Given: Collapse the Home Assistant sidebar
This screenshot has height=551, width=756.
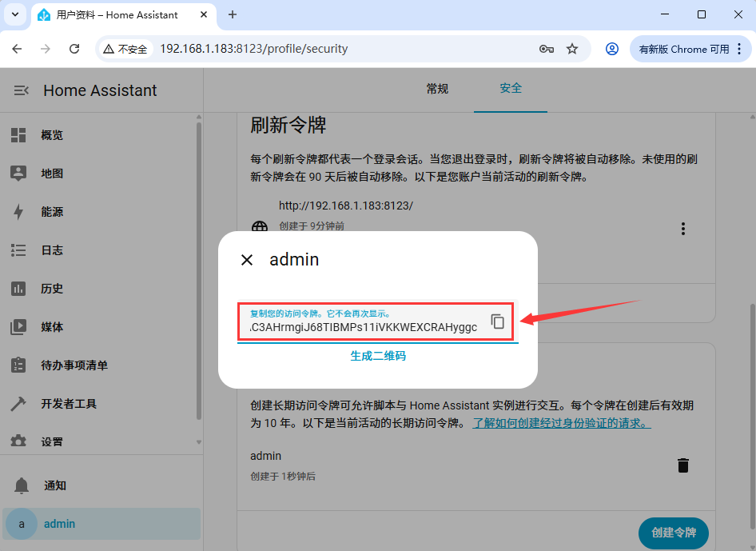Looking at the screenshot, I should (20, 90).
